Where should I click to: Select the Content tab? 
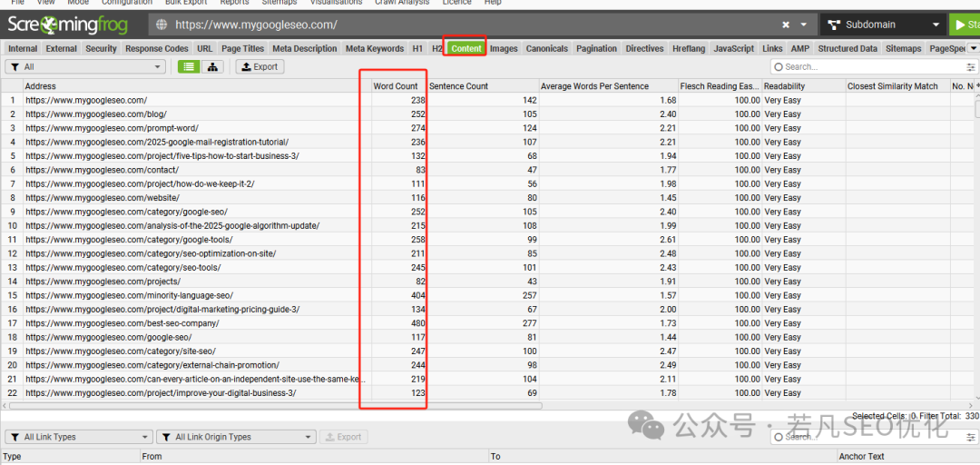(466, 48)
